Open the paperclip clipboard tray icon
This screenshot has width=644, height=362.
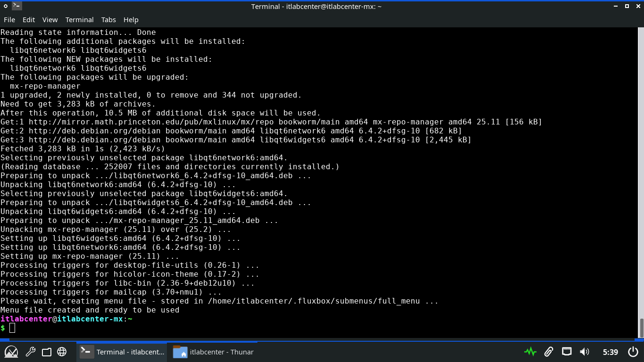(x=548, y=352)
